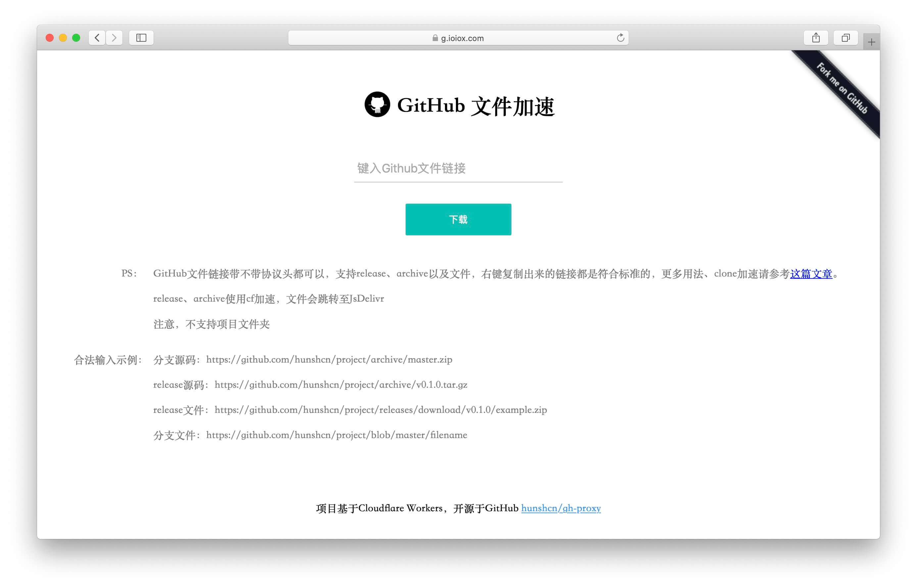Click the 注意，不支持项目文件夹 note
Screen dimensions: 917x588
click(x=212, y=324)
